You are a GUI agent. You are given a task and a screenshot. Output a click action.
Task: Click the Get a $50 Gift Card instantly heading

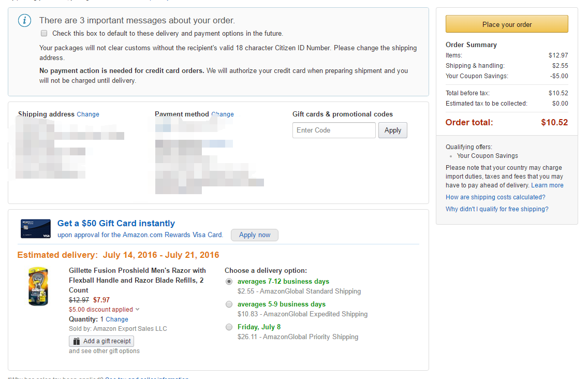coord(116,223)
